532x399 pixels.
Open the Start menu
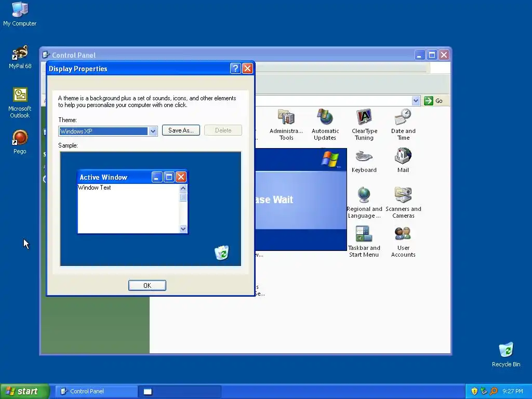(x=24, y=391)
